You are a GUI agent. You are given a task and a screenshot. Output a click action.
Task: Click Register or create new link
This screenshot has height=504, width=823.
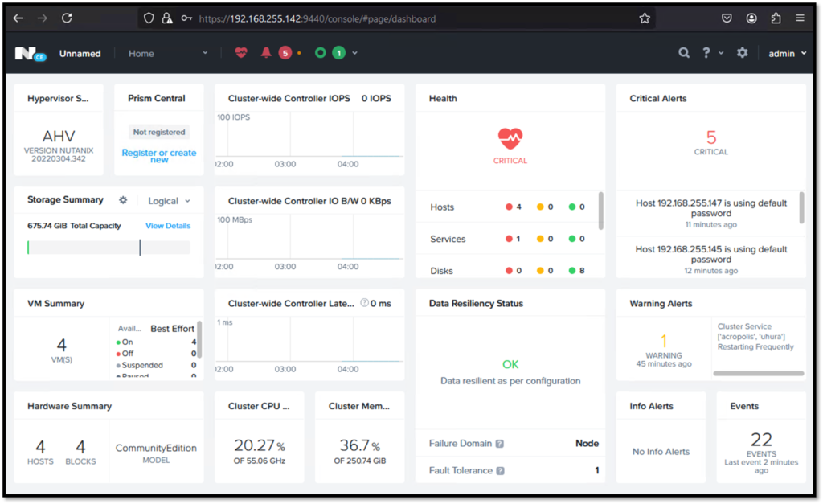(159, 155)
